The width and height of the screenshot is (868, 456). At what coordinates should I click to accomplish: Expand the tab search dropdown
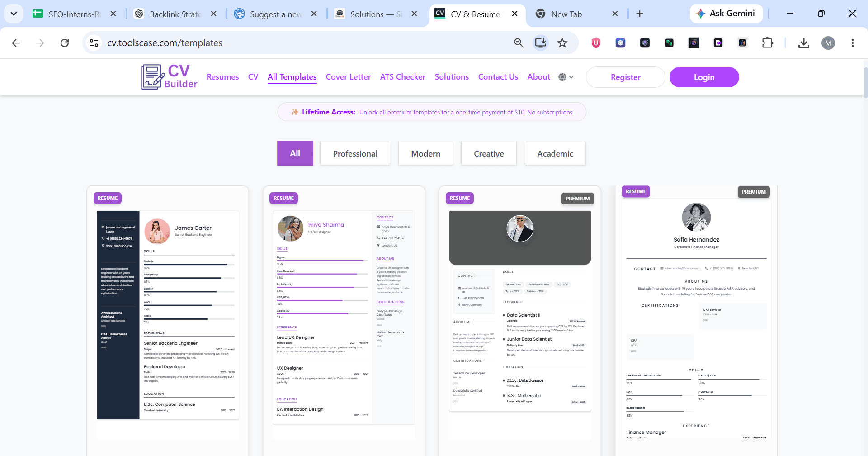click(x=14, y=14)
